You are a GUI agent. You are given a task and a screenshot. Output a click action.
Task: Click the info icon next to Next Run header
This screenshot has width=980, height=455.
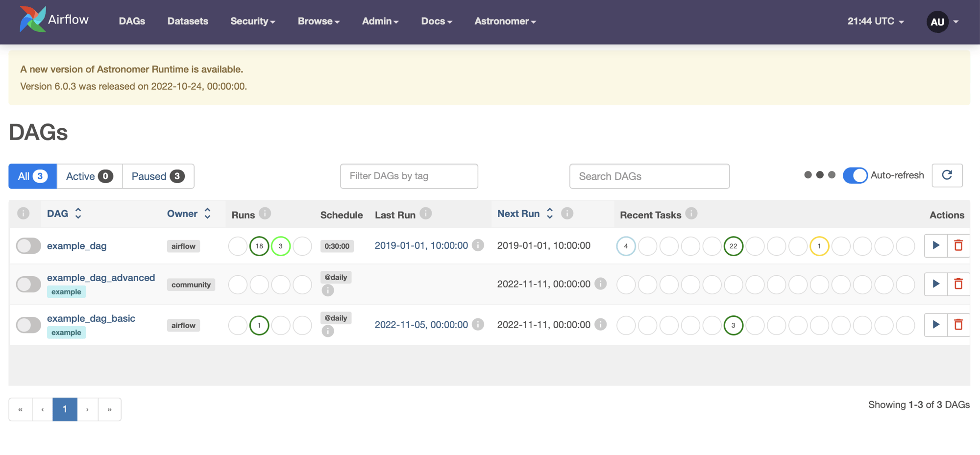point(567,213)
